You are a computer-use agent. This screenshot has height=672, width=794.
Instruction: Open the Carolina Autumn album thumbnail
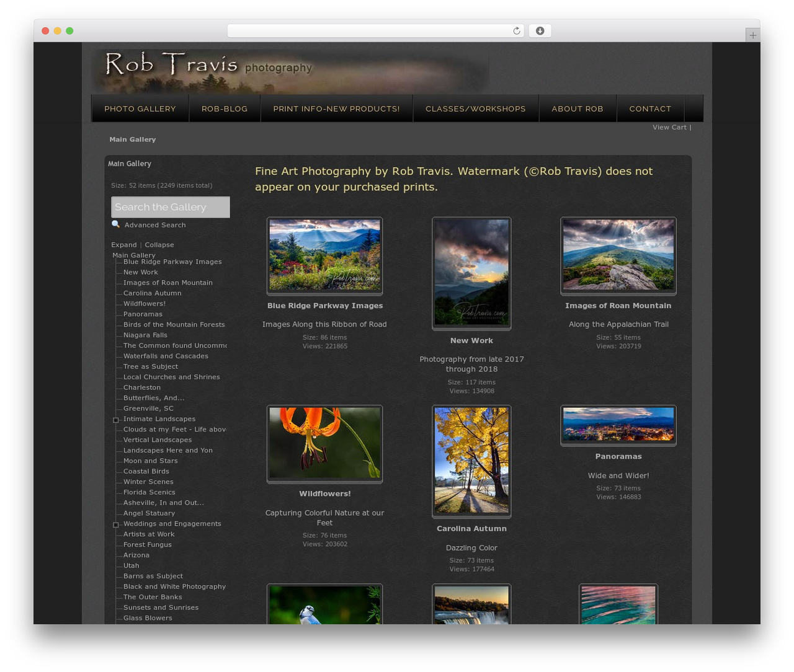(471, 461)
